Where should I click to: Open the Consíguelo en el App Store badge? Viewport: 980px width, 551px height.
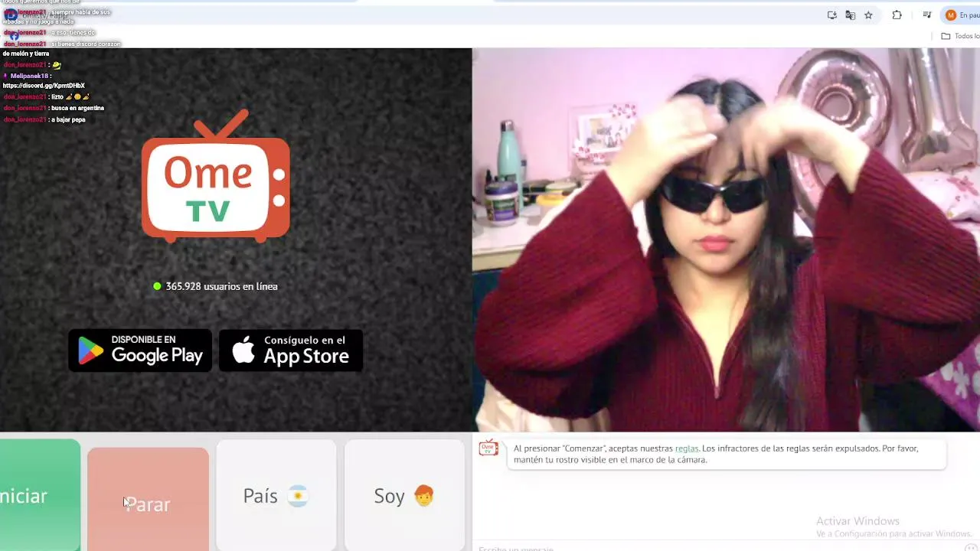pos(291,350)
